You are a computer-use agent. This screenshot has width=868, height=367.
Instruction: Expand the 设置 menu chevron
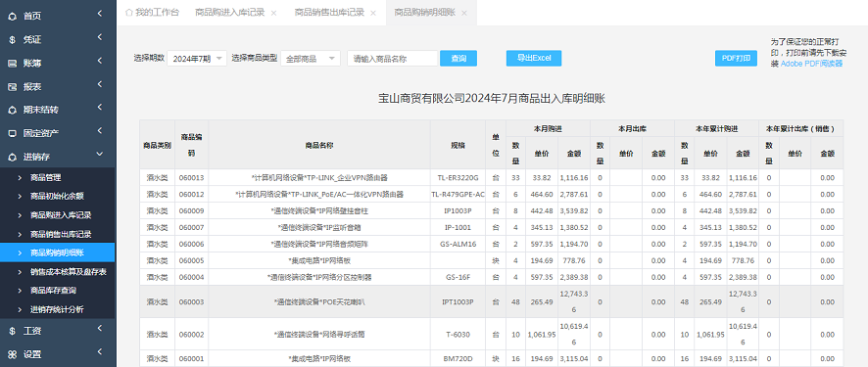click(99, 351)
